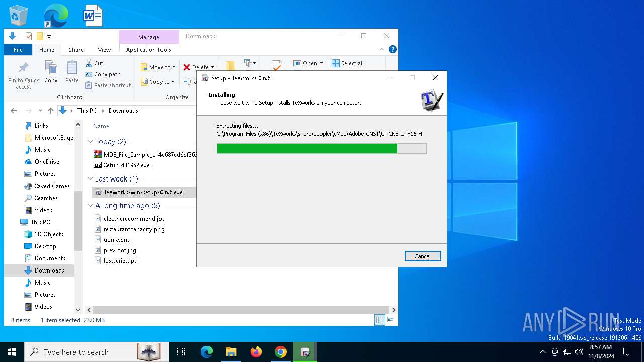Select electricrecommend.jpg file
Viewport: 644px width, 362px height.
click(130, 219)
